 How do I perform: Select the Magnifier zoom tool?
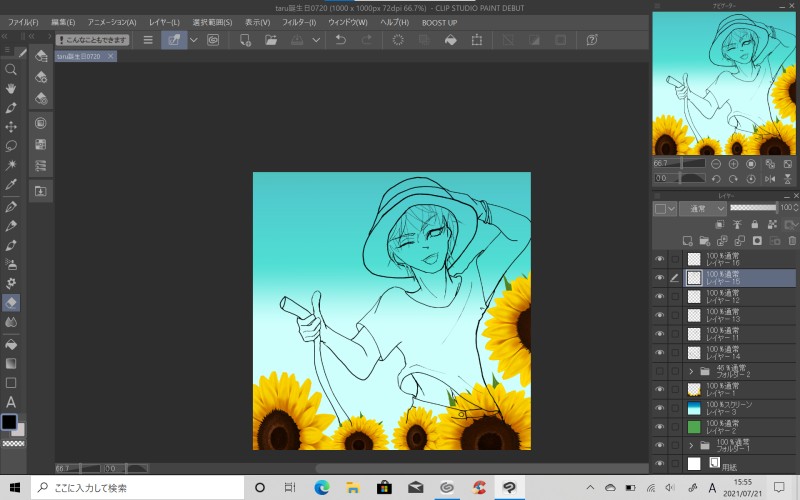11,69
